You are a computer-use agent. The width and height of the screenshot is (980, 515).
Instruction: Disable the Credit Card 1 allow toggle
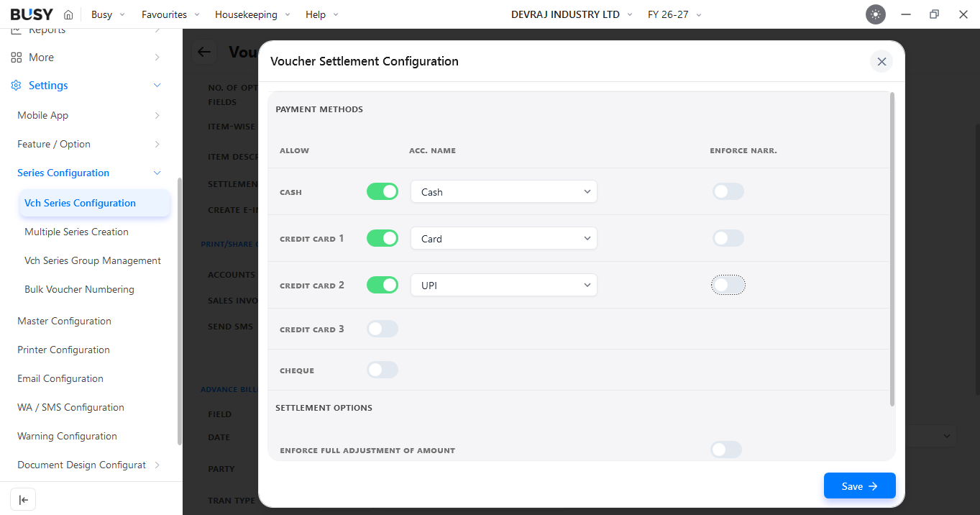(x=383, y=238)
